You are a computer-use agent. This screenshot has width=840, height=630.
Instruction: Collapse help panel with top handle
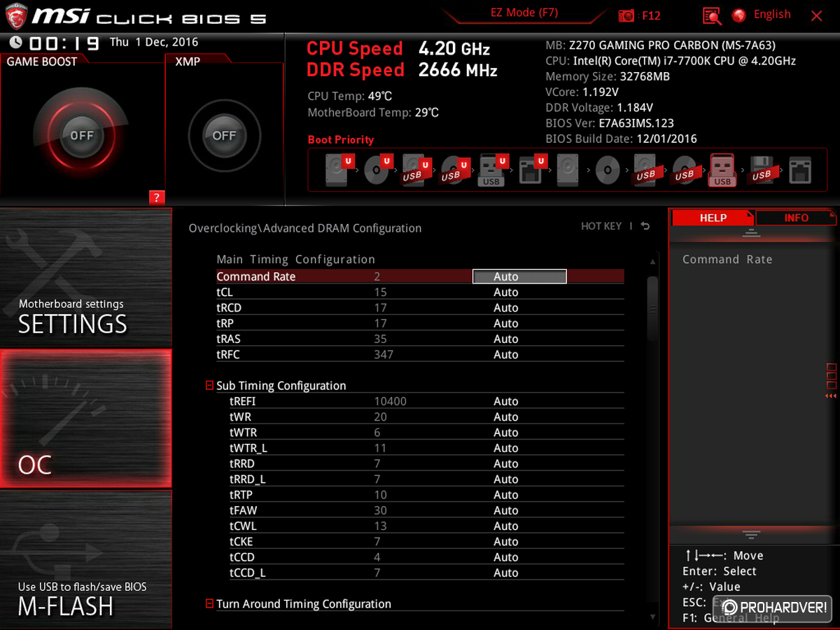(x=751, y=233)
